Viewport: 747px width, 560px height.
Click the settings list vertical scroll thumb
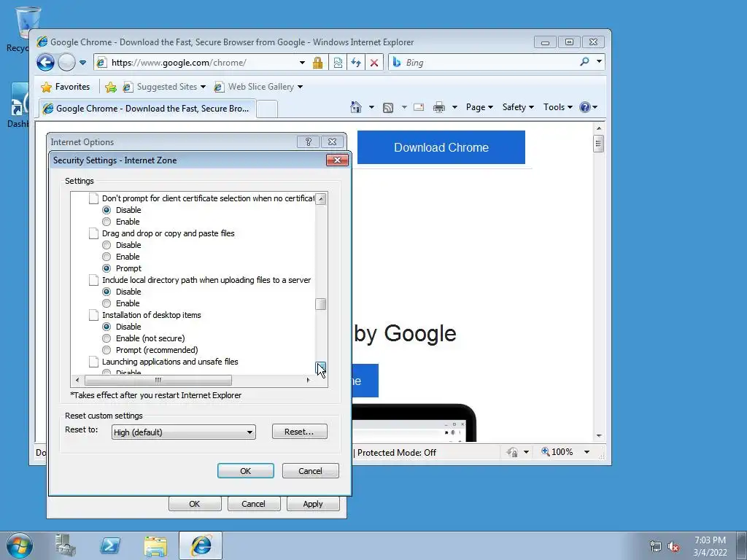point(321,304)
